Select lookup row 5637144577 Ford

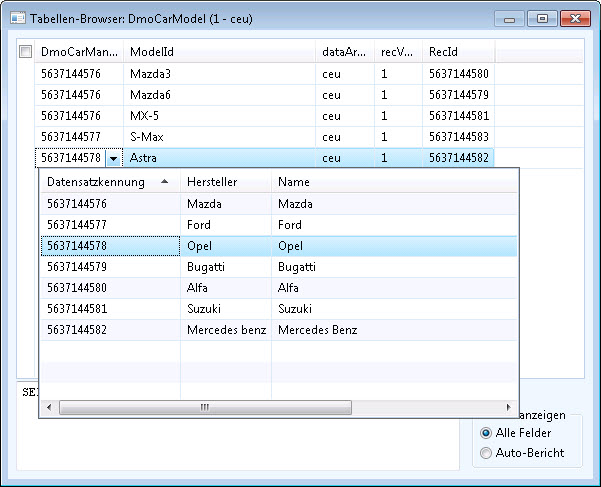279,225
